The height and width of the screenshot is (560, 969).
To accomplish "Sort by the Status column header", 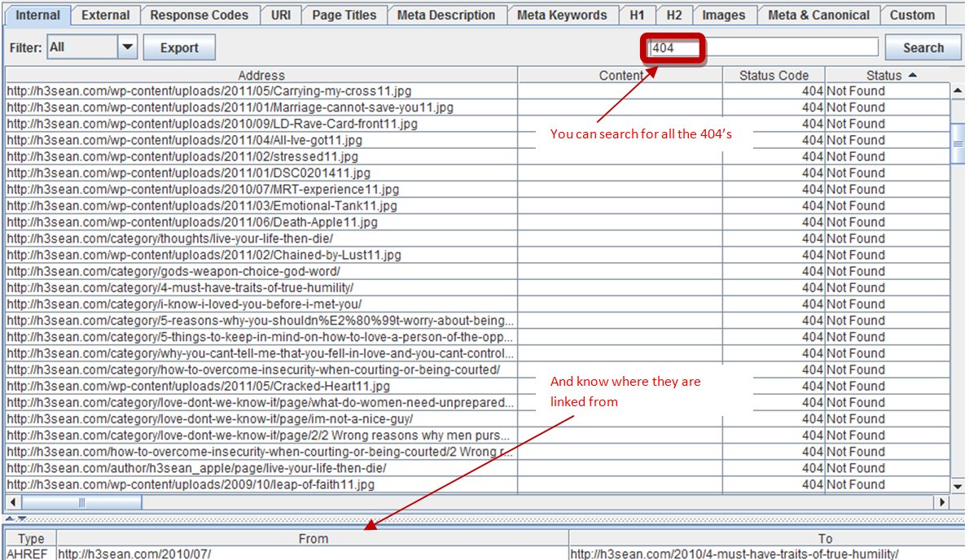I will [x=888, y=75].
